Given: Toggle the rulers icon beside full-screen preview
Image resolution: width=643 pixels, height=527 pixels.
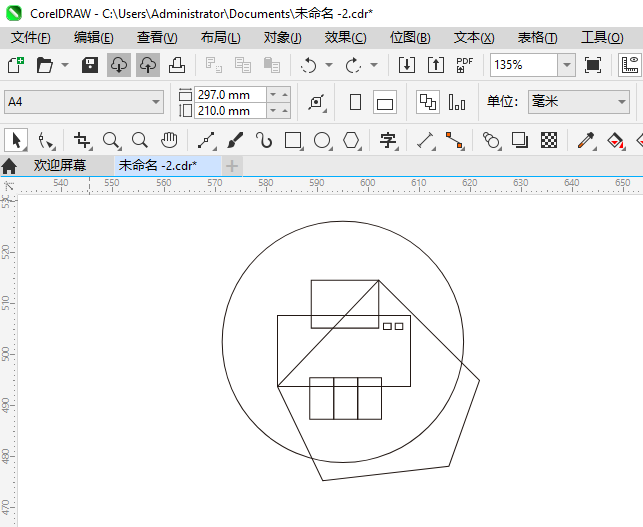Looking at the screenshot, I should pos(630,65).
